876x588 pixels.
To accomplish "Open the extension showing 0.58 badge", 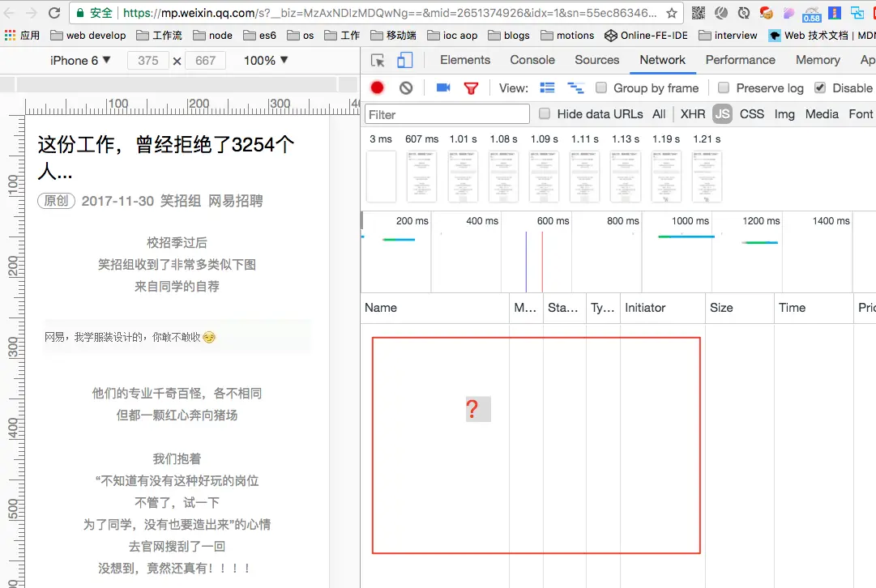I will (811, 14).
